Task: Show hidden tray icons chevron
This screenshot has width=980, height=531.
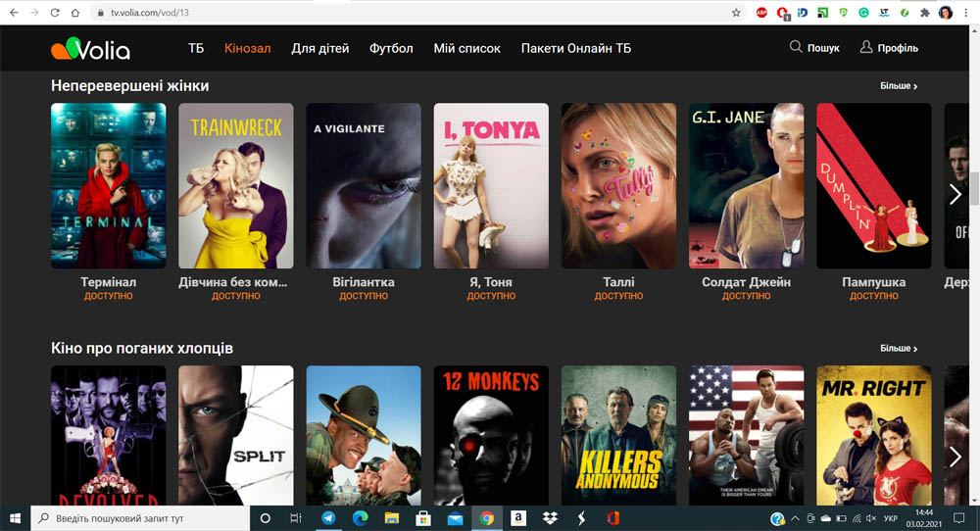Action: (x=795, y=518)
